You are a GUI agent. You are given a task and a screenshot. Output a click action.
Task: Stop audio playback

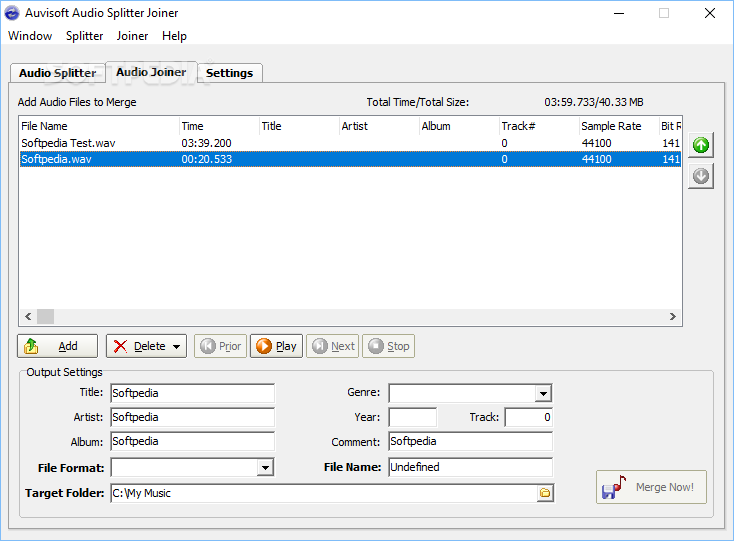389,346
